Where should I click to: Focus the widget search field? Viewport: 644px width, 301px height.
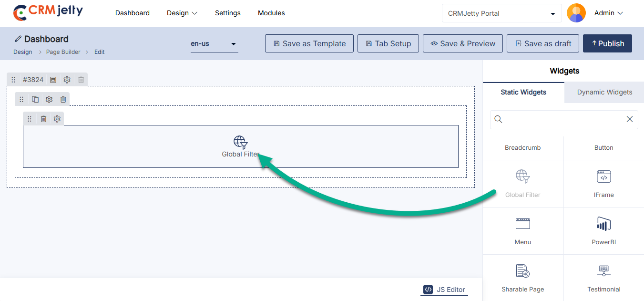coord(562,119)
